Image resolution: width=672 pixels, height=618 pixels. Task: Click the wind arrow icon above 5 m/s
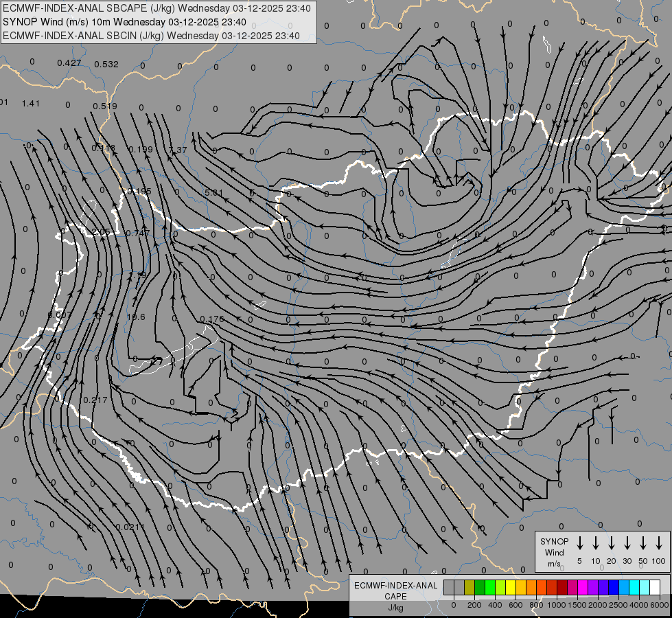(579, 542)
